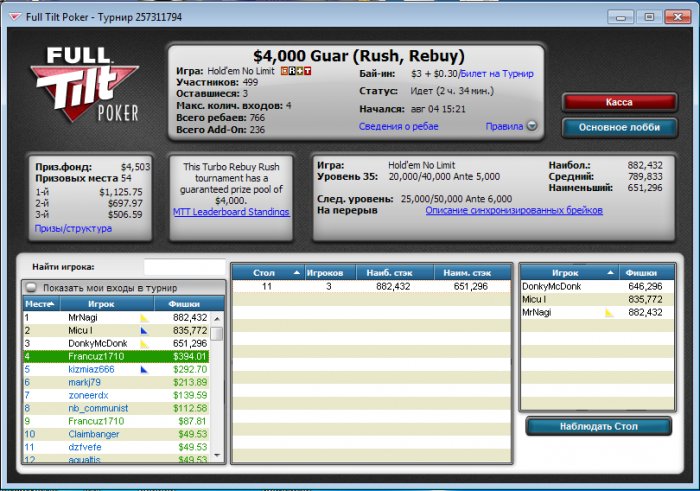
Task: Click the yellow flag icon beside DonkyMcDonk
Action: (x=144, y=344)
